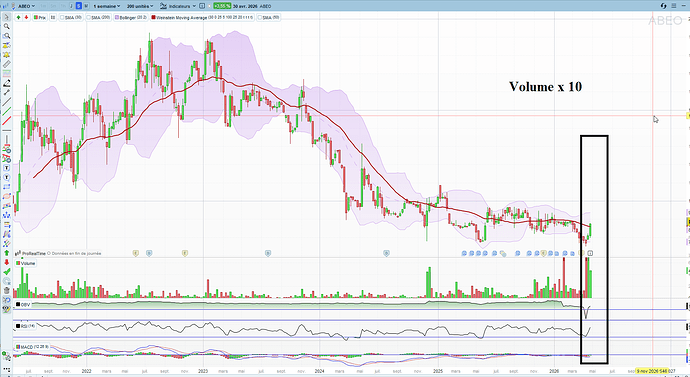Toggle the SMA (30) indicator checkbox
This screenshot has height=377, width=690.
(62, 17)
